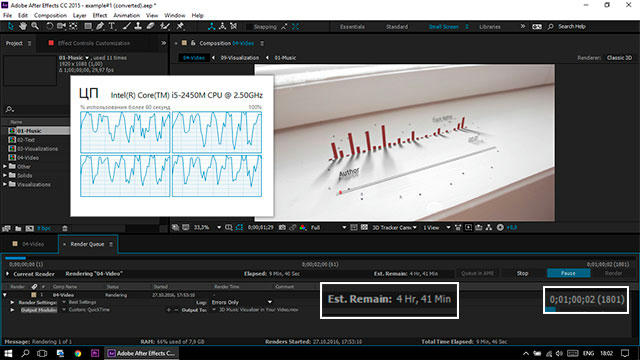Select the Pen tool
The image size is (640, 360).
pos(100,26)
